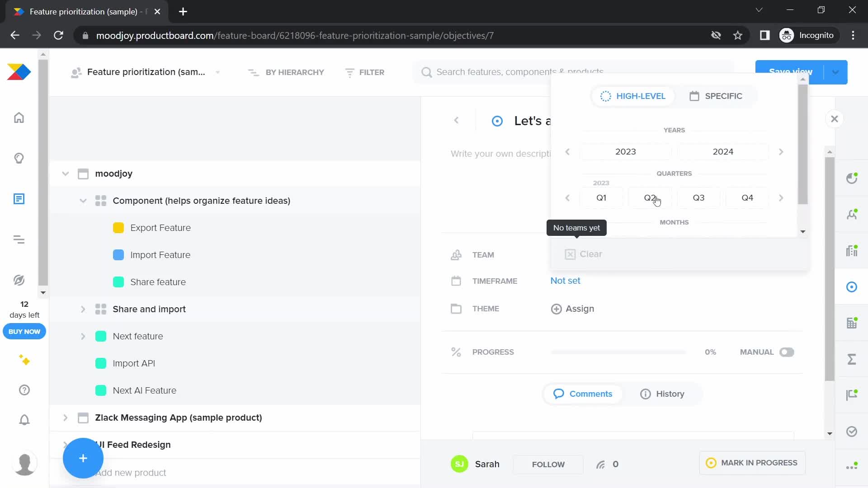The width and height of the screenshot is (868, 488).
Task: Open the By Hierarchy sorting menu
Action: (x=286, y=72)
